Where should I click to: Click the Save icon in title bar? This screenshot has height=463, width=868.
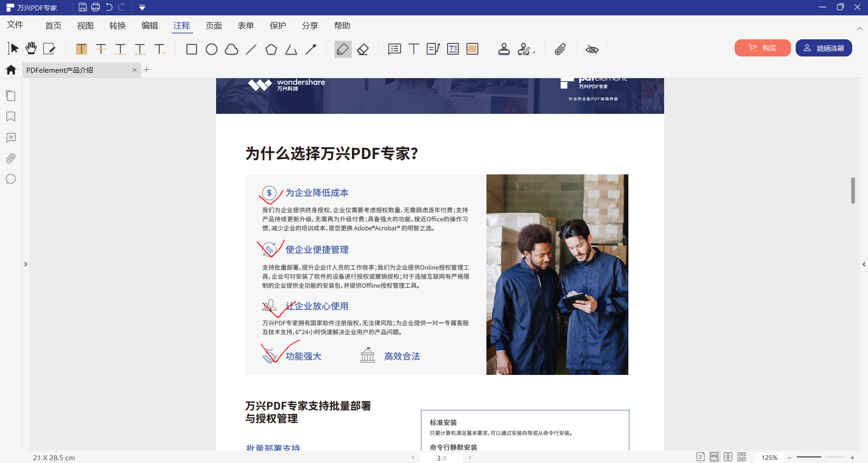pyautogui.click(x=82, y=7)
